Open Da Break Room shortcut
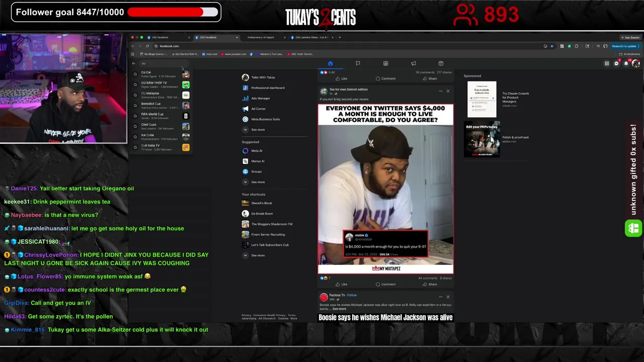Image resolution: width=644 pixels, height=362 pixels. click(258, 214)
